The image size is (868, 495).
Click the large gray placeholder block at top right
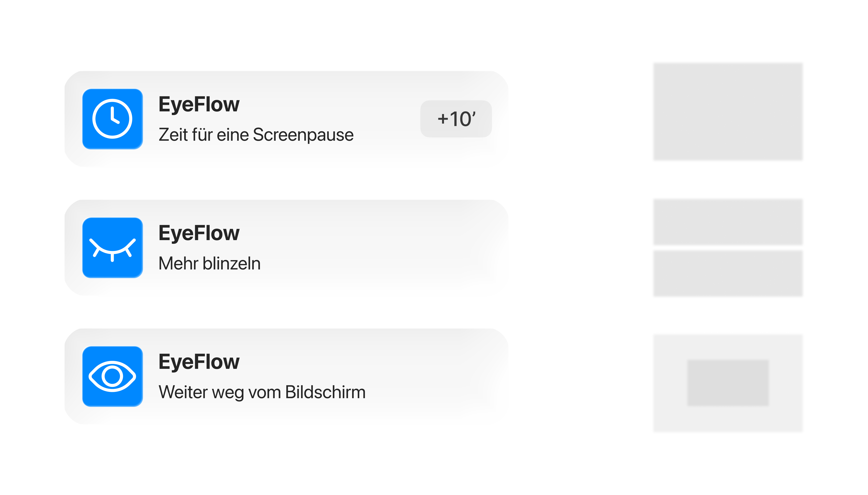(x=728, y=112)
